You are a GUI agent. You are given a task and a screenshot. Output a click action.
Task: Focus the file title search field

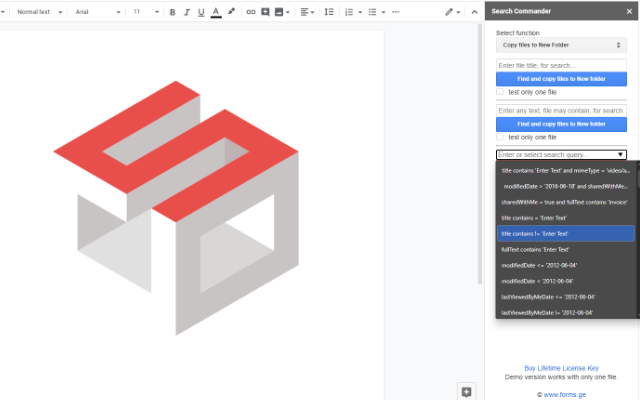click(561, 65)
